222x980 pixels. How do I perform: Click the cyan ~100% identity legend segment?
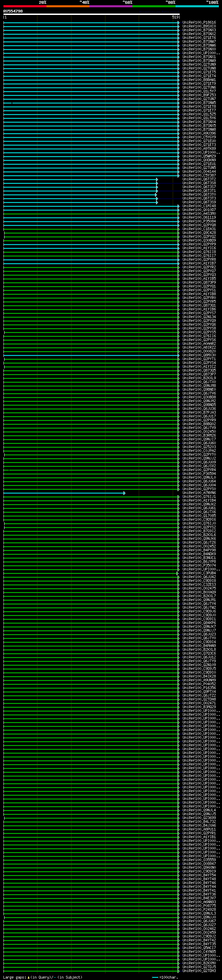click(197, 6)
